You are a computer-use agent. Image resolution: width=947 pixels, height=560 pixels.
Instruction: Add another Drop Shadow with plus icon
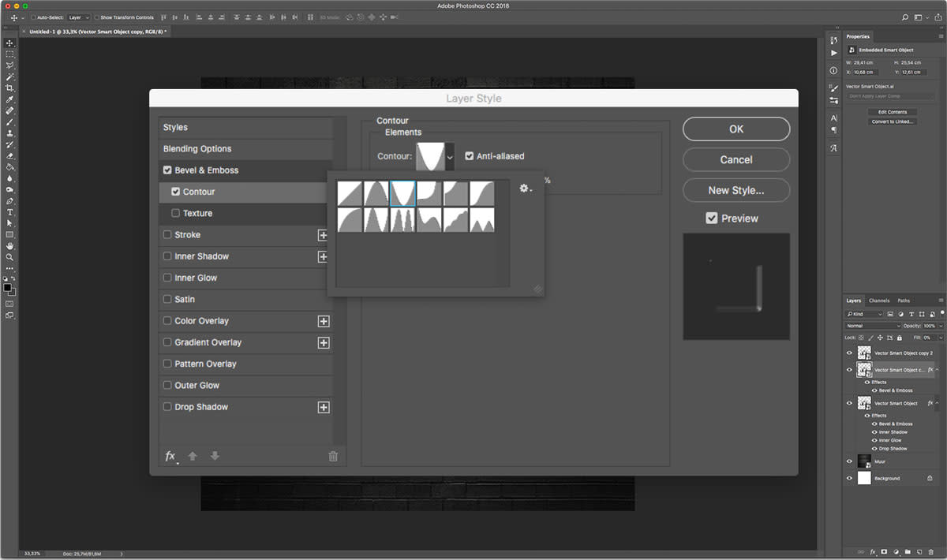[323, 407]
